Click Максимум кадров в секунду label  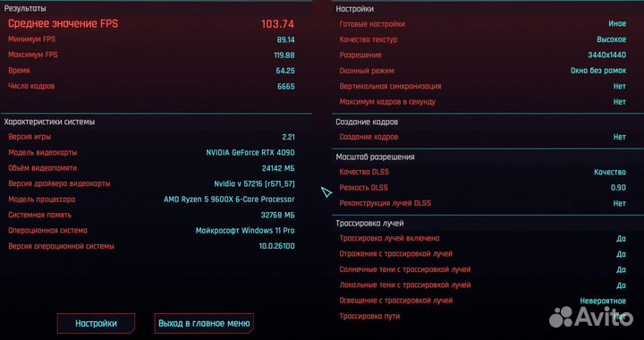(387, 102)
